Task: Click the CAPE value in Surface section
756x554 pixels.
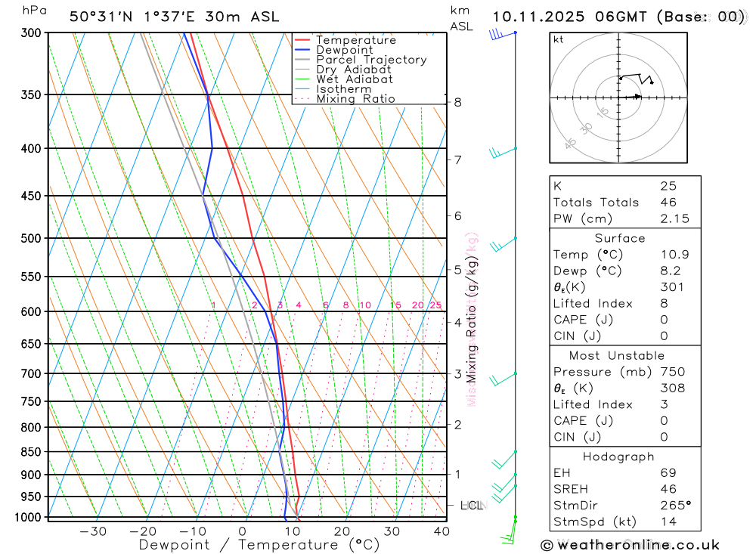Action: 664,320
